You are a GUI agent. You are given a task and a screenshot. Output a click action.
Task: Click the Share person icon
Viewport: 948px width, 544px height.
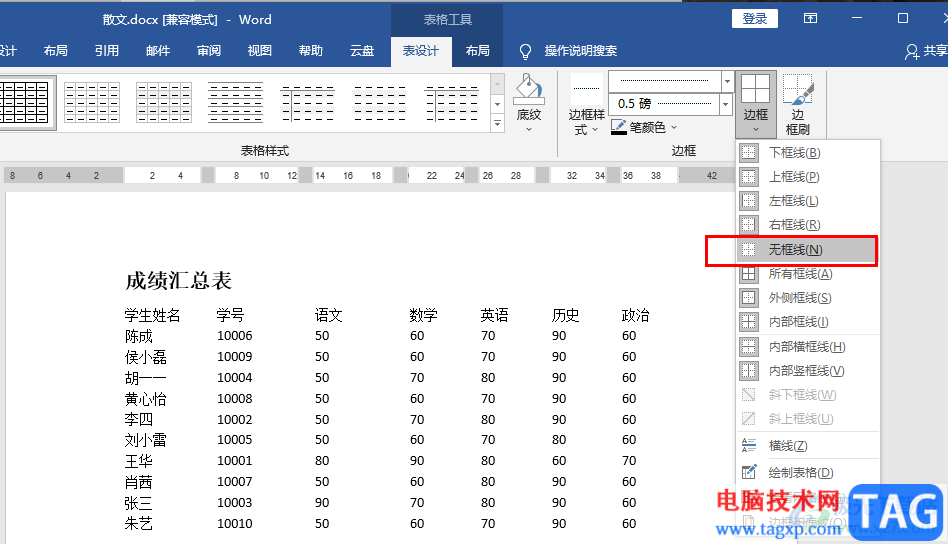[912, 52]
